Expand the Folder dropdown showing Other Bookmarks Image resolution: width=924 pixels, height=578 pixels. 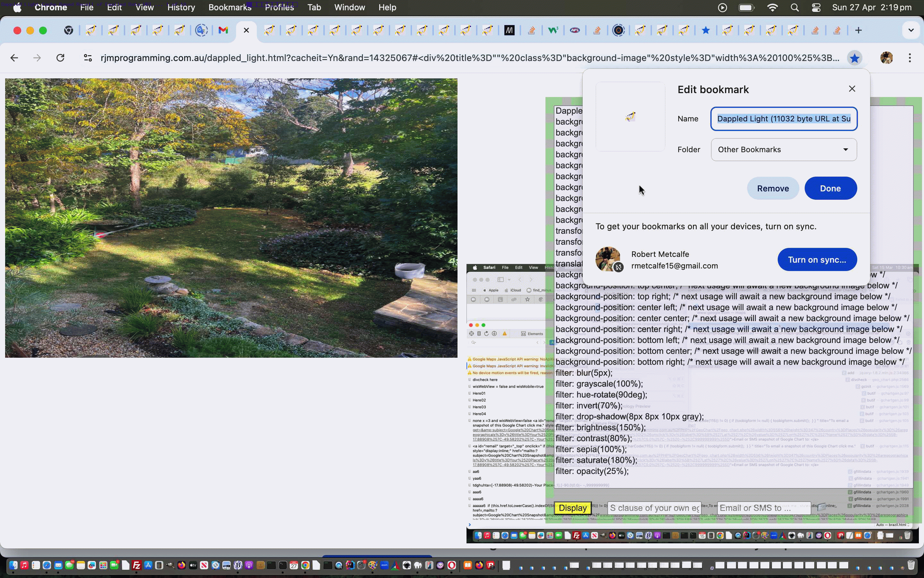point(784,149)
